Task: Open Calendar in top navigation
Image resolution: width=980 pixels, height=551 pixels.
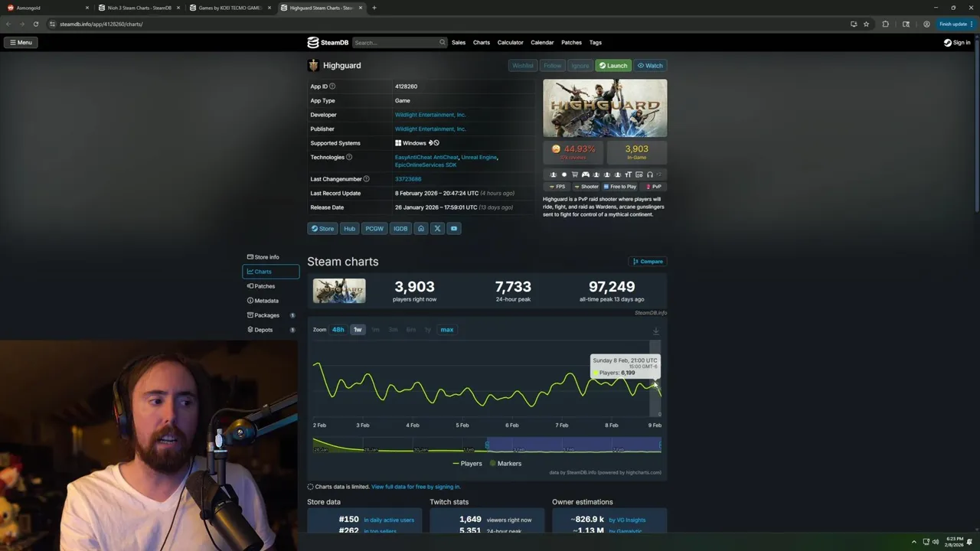Action: [542, 43]
